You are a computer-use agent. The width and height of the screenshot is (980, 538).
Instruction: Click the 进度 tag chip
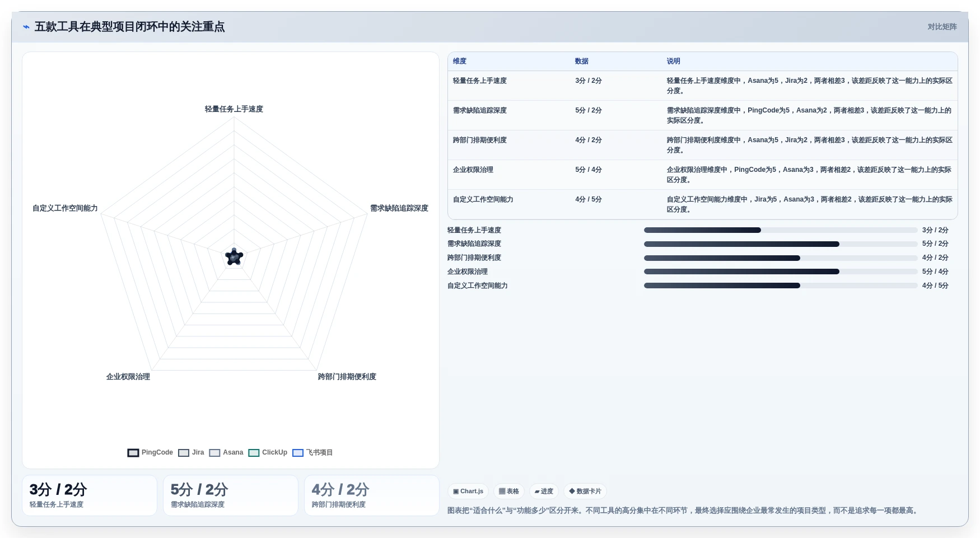[x=544, y=492]
